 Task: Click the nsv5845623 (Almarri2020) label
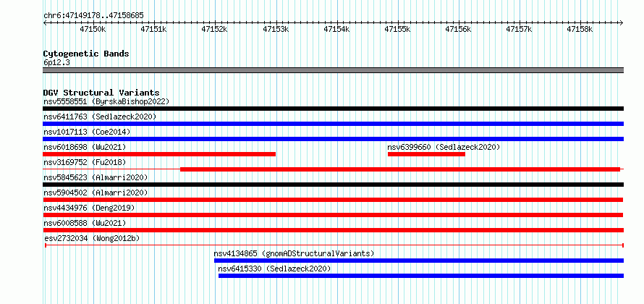click(x=96, y=177)
